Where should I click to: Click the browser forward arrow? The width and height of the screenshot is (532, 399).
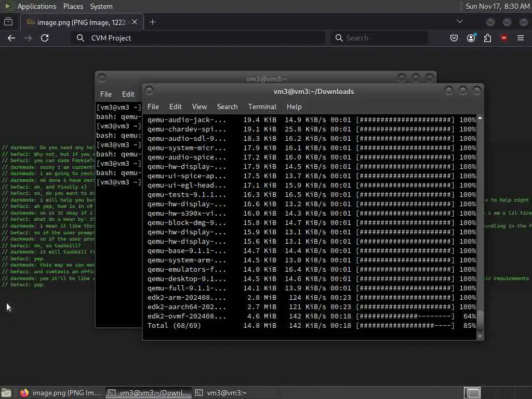[x=28, y=38]
